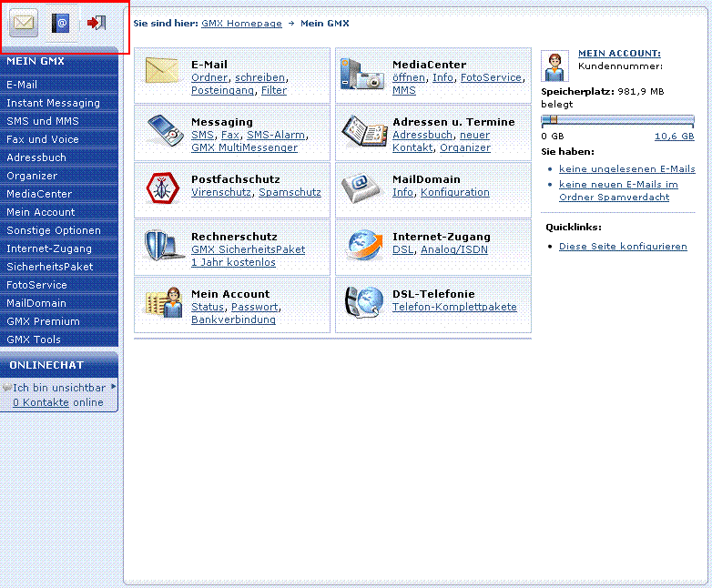The width and height of the screenshot is (712, 588).
Task: Click the Internet-Zugang globe arrow icon
Action: click(x=365, y=245)
